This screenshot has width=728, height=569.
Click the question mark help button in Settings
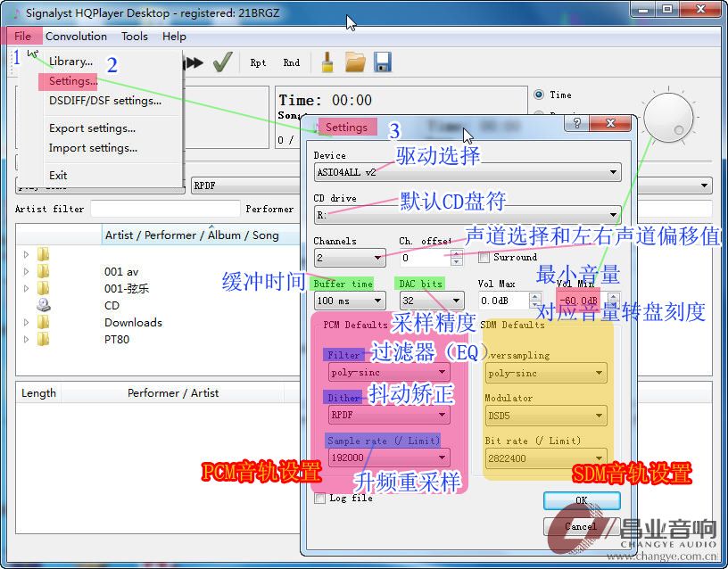tap(576, 123)
